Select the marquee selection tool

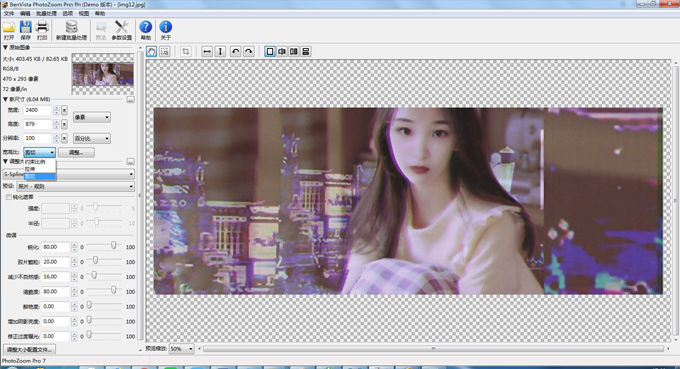[164, 52]
